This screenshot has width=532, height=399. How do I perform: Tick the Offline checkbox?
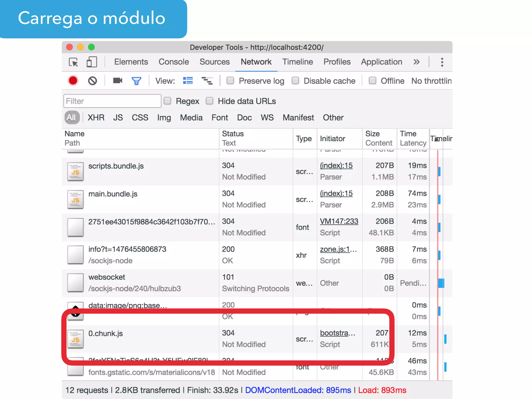373,81
